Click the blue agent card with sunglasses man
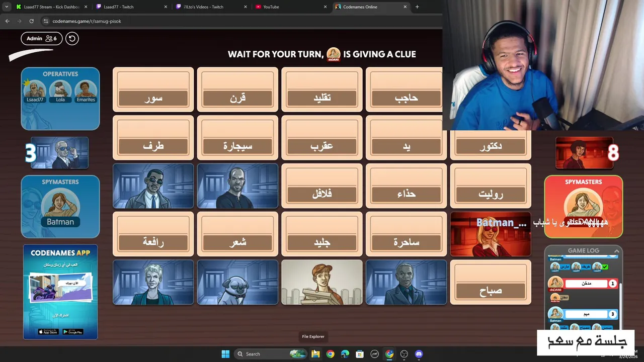 (x=153, y=186)
